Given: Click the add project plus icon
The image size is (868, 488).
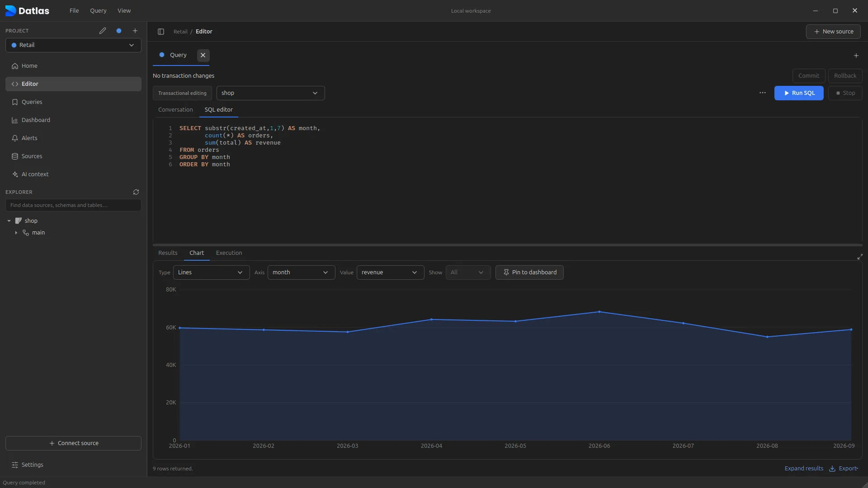Looking at the screenshot, I should tap(135, 31).
